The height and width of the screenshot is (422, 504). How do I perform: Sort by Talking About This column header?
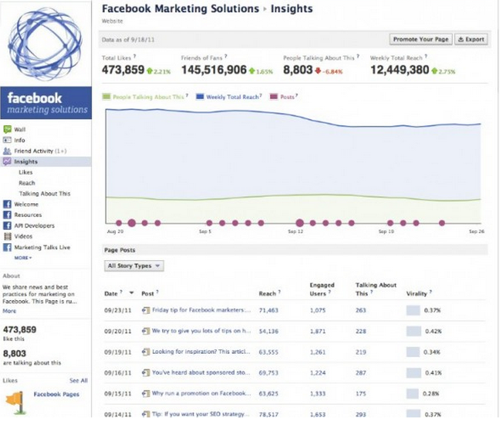[379, 292]
